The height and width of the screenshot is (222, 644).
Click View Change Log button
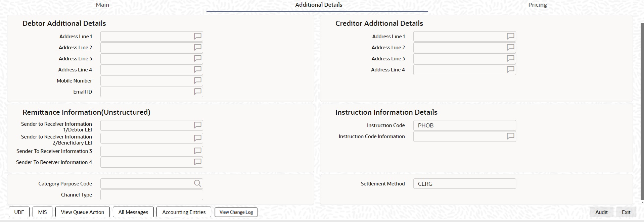click(236, 212)
